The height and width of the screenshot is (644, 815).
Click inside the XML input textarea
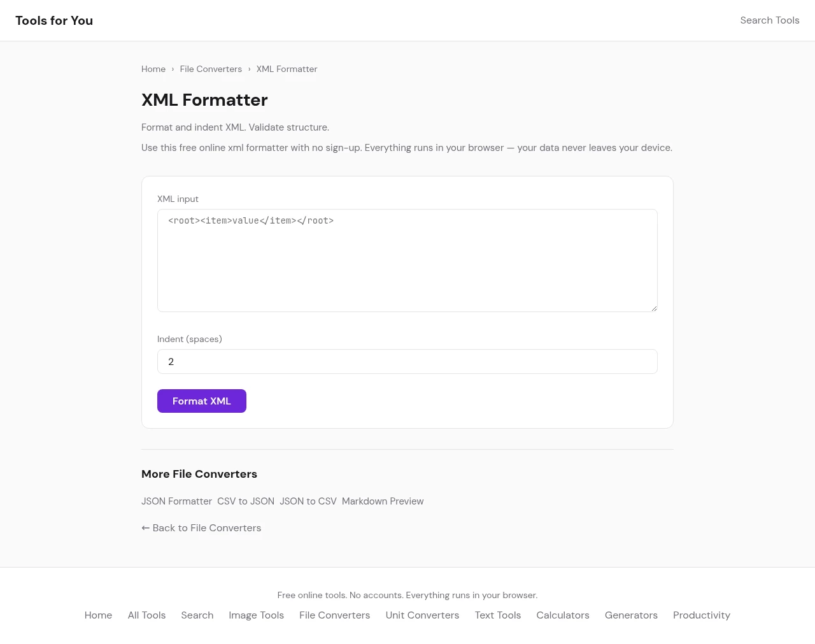pyautogui.click(x=407, y=261)
